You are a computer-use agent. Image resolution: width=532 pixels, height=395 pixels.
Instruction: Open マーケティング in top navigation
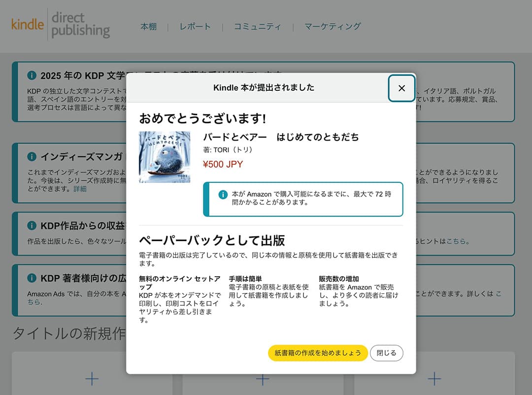(x=332, y=26)
